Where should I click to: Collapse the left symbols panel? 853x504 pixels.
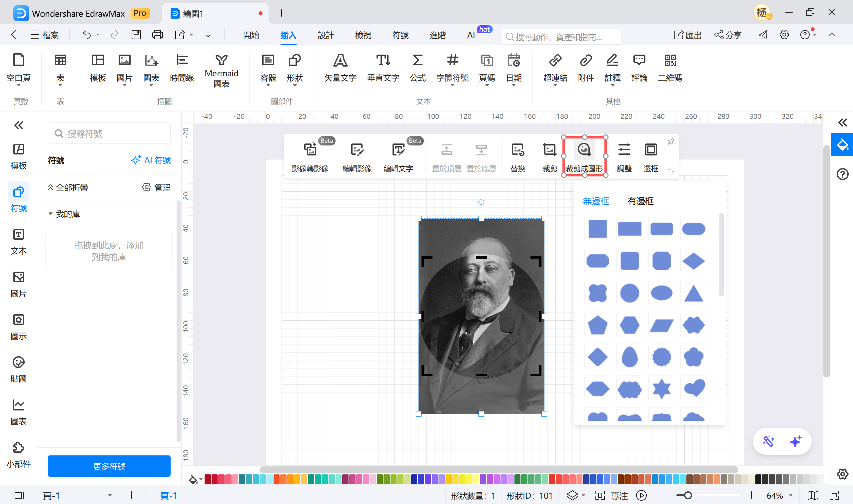(18, 125)
